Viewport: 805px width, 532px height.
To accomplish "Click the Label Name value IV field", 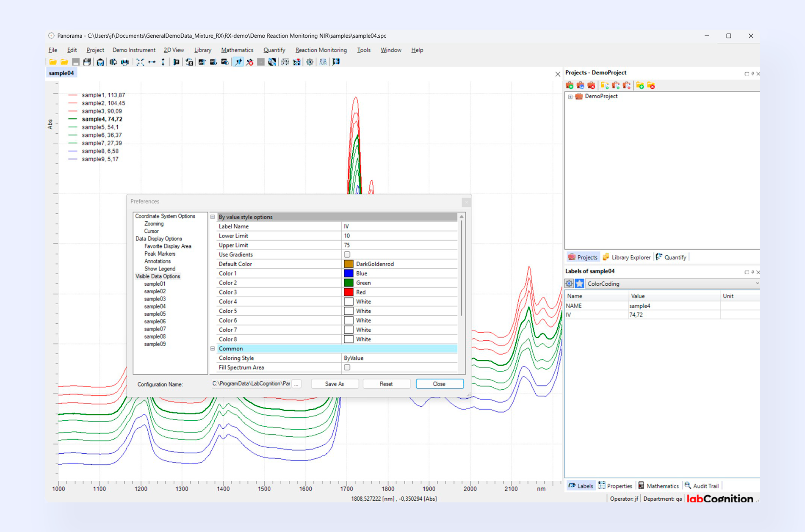I will 399,226.
